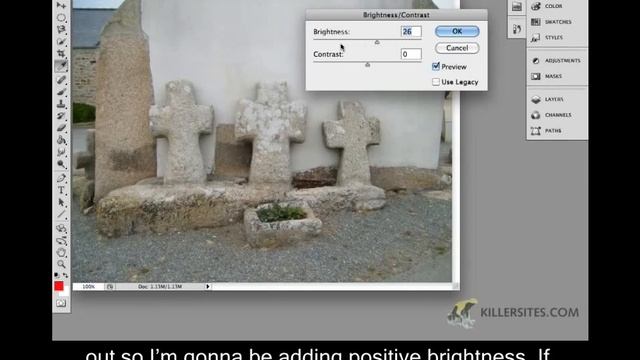The height and width of the screenshot is (360, 640).
Task: Reset default foreground and background colors
Action: point(56,276)
